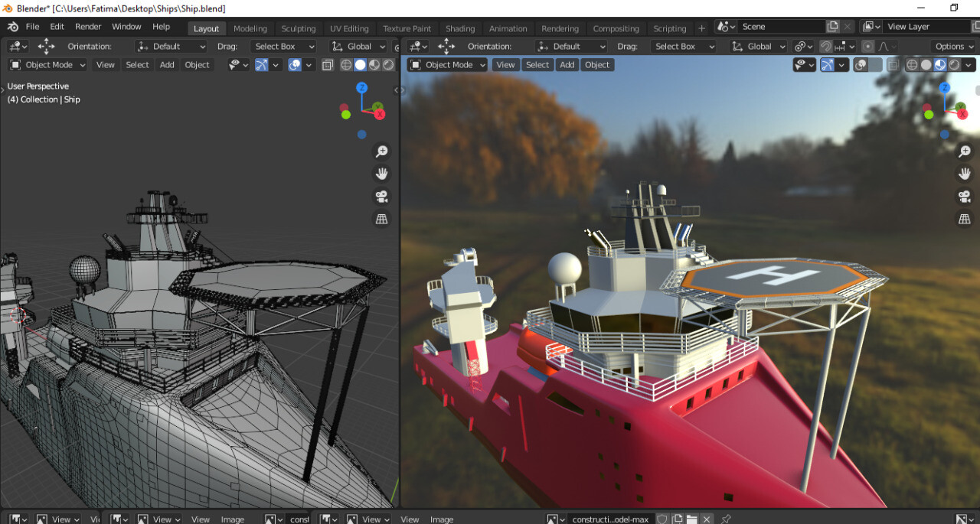Image resolution: width=980 pixels, height=524 pixels.
Task: Toggle overlays in the left viewport
Action: [295, 65]
